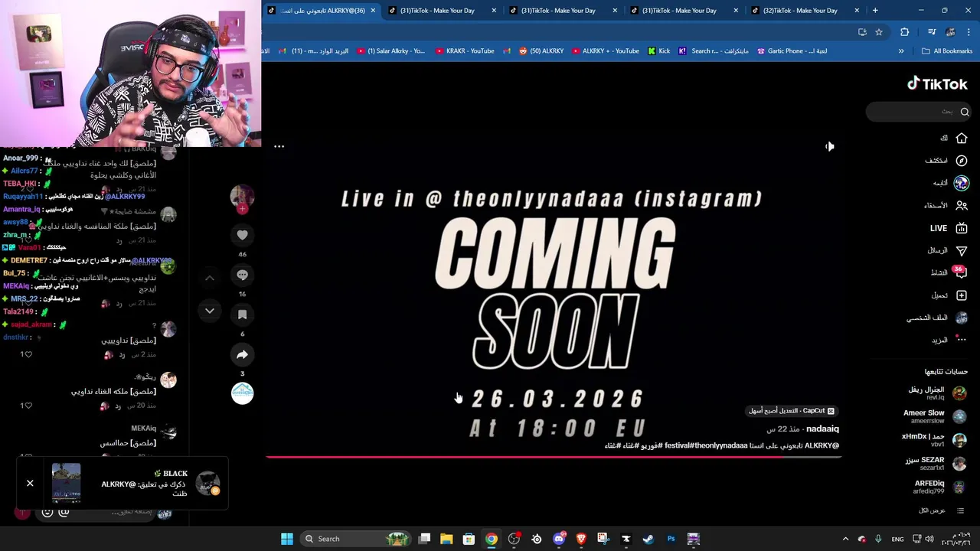Switch ENG input language in tray

(x=897, y=539)
